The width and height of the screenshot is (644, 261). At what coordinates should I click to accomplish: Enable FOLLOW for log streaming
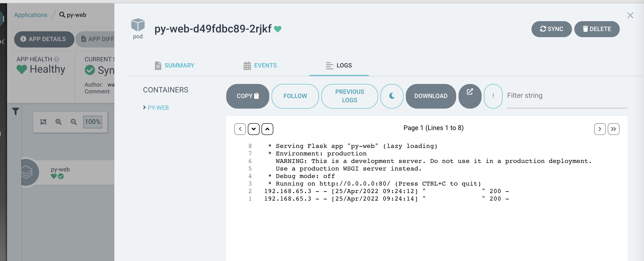click(295, 96)
